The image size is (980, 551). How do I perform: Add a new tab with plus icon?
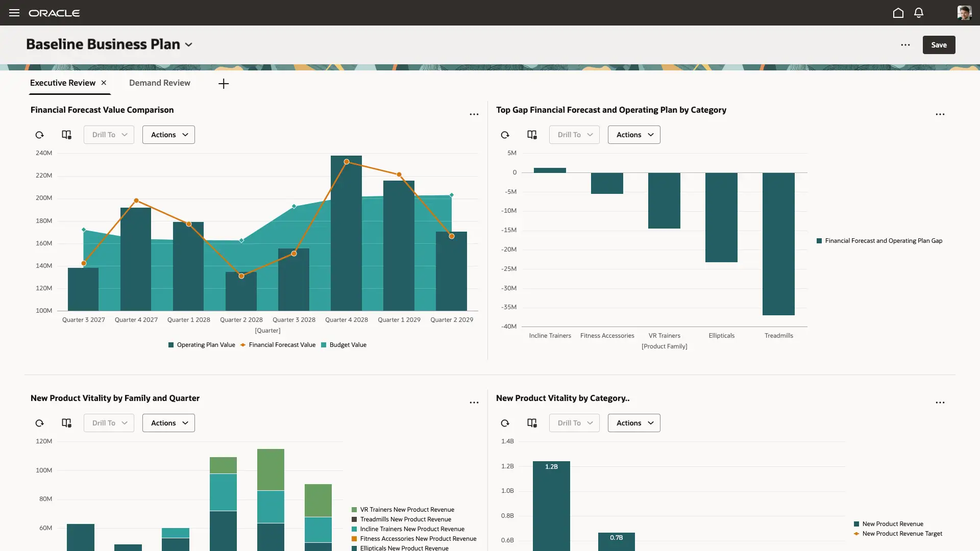pyautogui.click(x=224, y=84)
